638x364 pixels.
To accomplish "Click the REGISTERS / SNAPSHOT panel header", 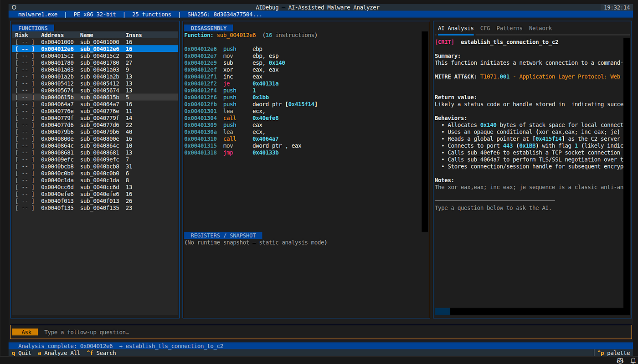I will 223,236.
